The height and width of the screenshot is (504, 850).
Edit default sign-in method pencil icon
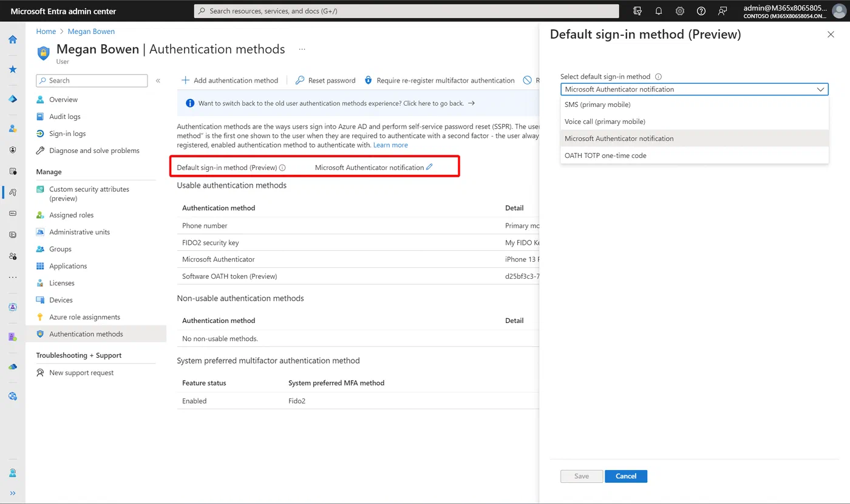click(429, 167)
